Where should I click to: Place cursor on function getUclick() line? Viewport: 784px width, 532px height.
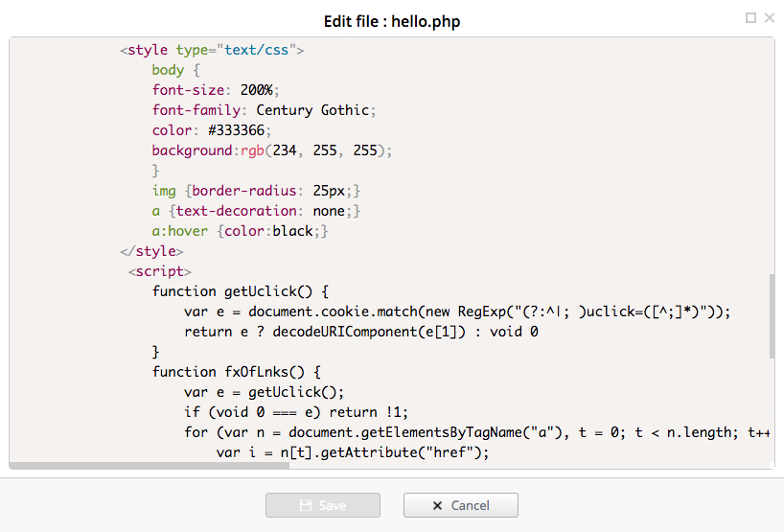click(x=240, y=291)
